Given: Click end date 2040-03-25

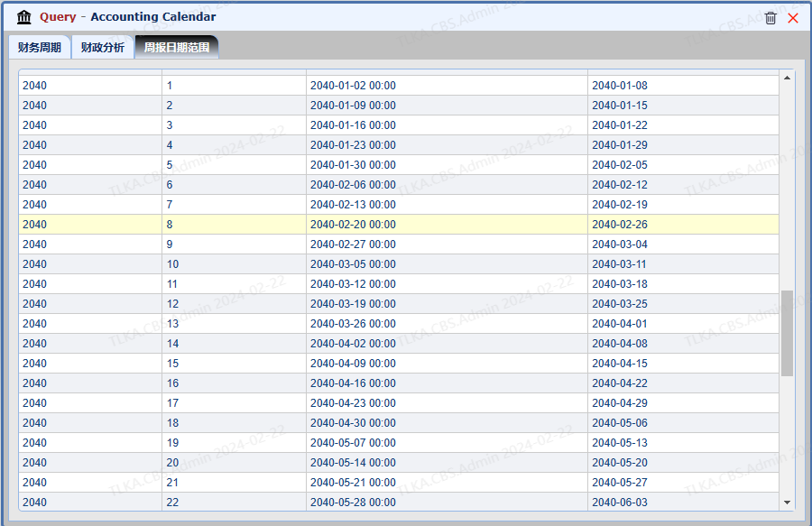Looking at the screenshot, I should [683, 304].
